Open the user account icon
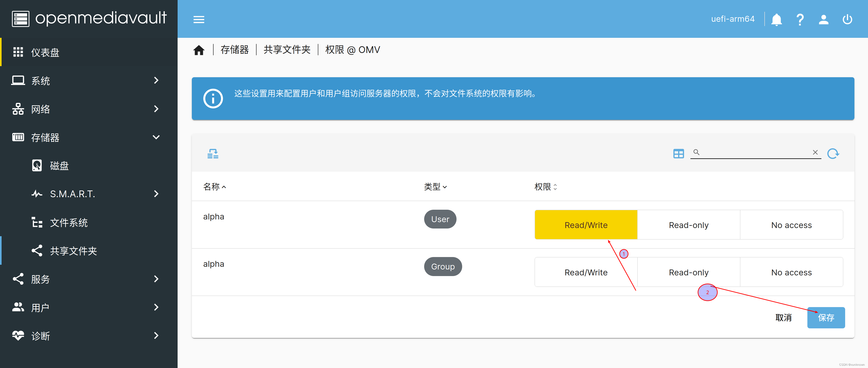868x368 pixels. (x=823, y=19)
